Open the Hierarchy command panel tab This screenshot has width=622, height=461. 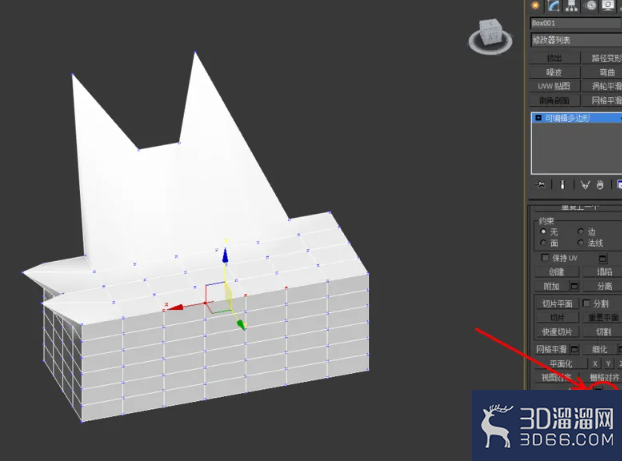[572, 6]
